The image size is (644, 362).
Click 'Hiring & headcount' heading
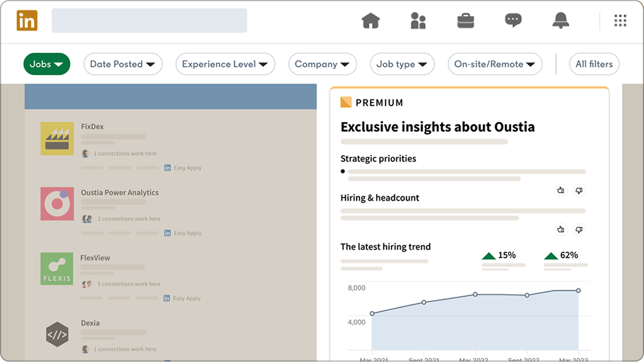click(380, 197)
